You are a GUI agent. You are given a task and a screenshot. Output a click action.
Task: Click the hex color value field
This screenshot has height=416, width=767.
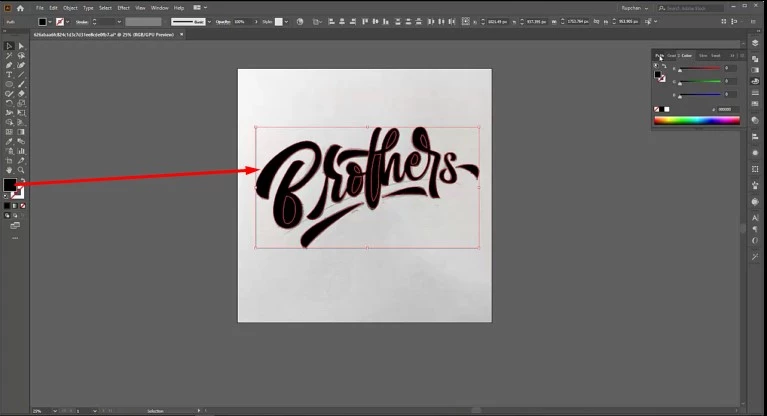pos(726,110)
